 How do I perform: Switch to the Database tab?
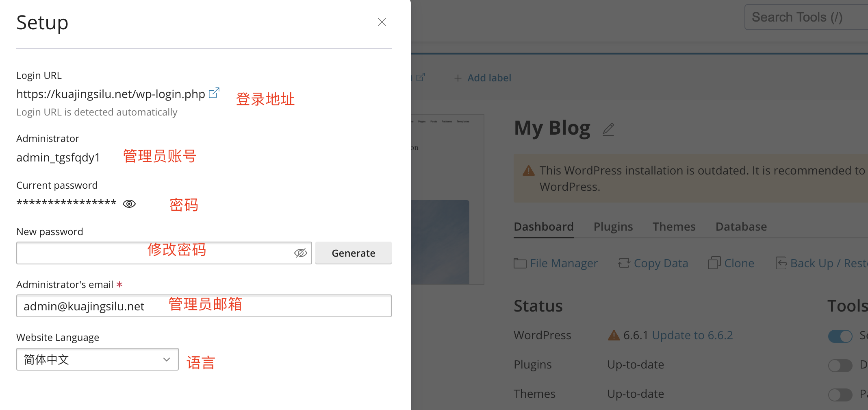click(741, 227)
